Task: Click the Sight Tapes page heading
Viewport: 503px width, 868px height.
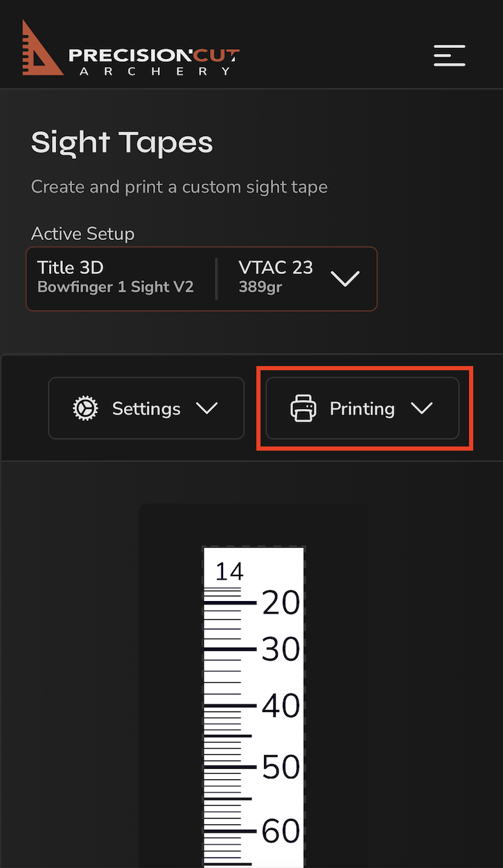Action: point(122,143)
